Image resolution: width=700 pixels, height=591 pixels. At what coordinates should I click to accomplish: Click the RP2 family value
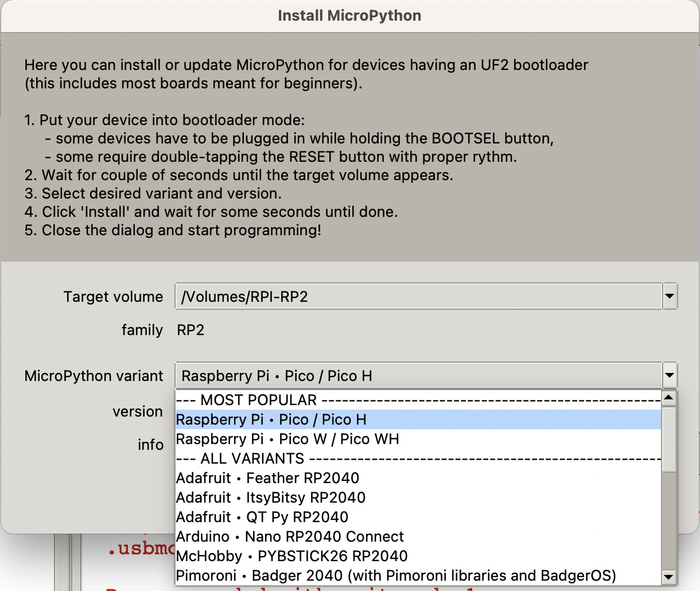point(190,330)
